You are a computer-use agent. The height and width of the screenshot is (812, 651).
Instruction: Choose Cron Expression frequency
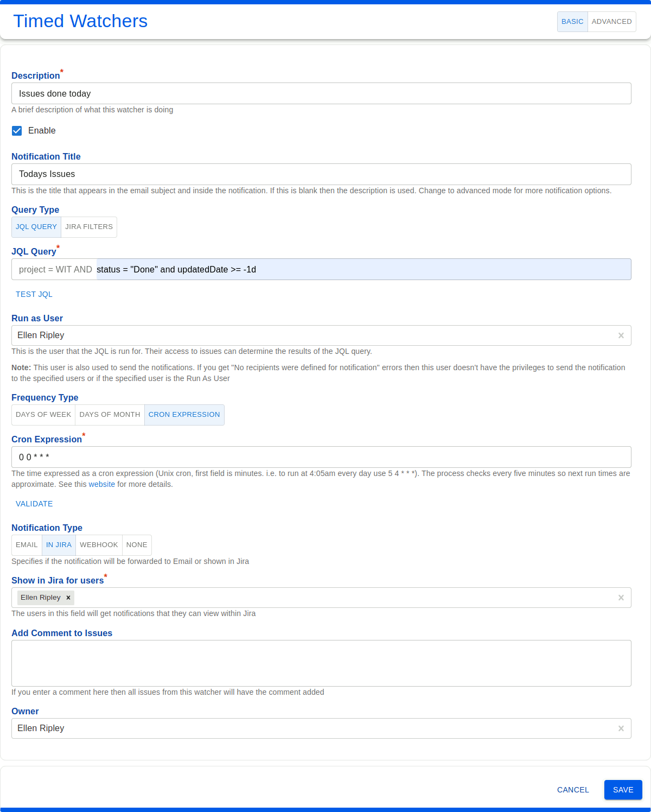pos(184,415)
